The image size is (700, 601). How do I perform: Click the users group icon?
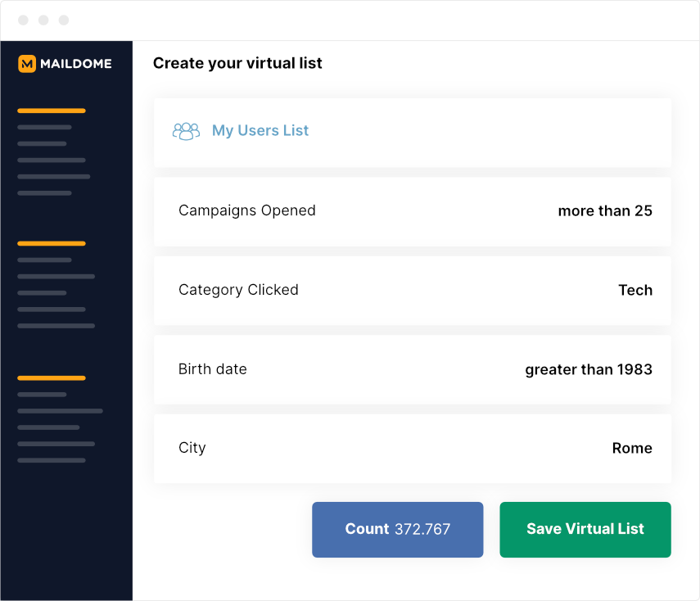(186, 131)
